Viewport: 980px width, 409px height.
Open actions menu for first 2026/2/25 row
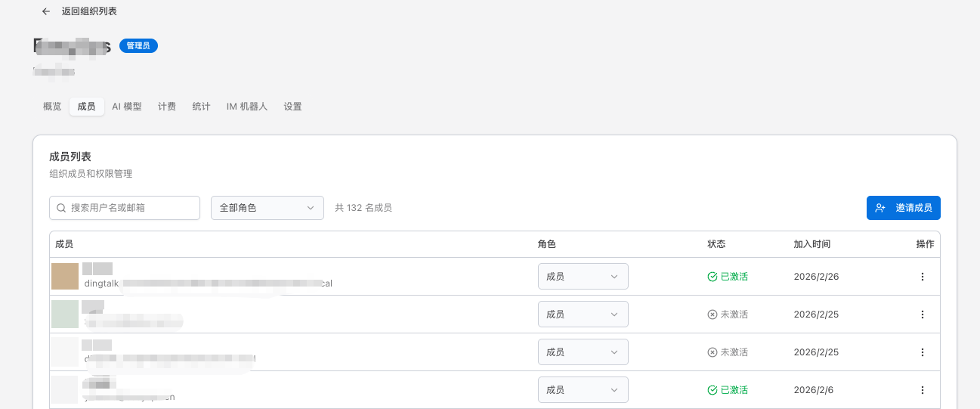[923, 314]
